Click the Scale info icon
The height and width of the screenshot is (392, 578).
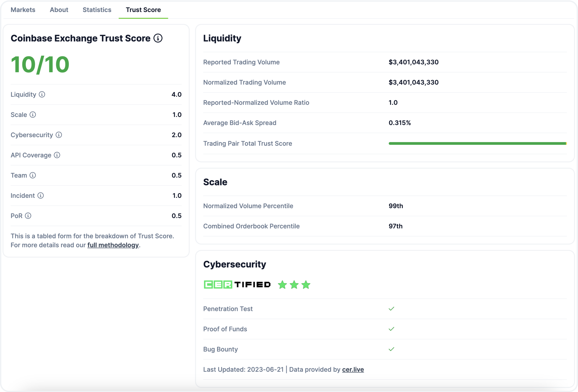(33, 115)
